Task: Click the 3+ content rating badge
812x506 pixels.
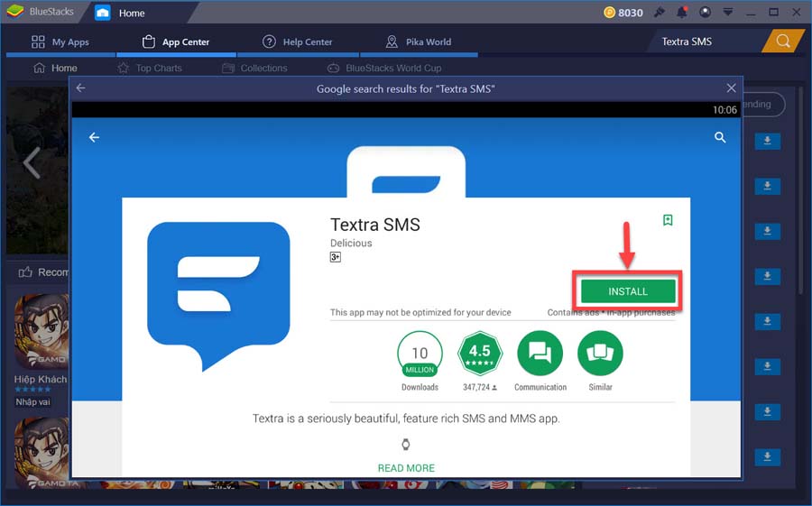Action: pyautogui.click(x=335, y=257)
